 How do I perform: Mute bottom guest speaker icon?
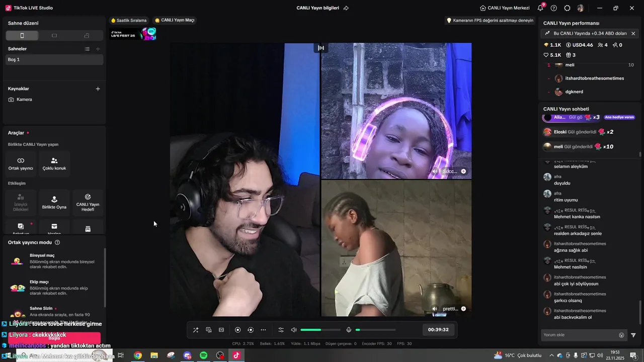point(435,309)
